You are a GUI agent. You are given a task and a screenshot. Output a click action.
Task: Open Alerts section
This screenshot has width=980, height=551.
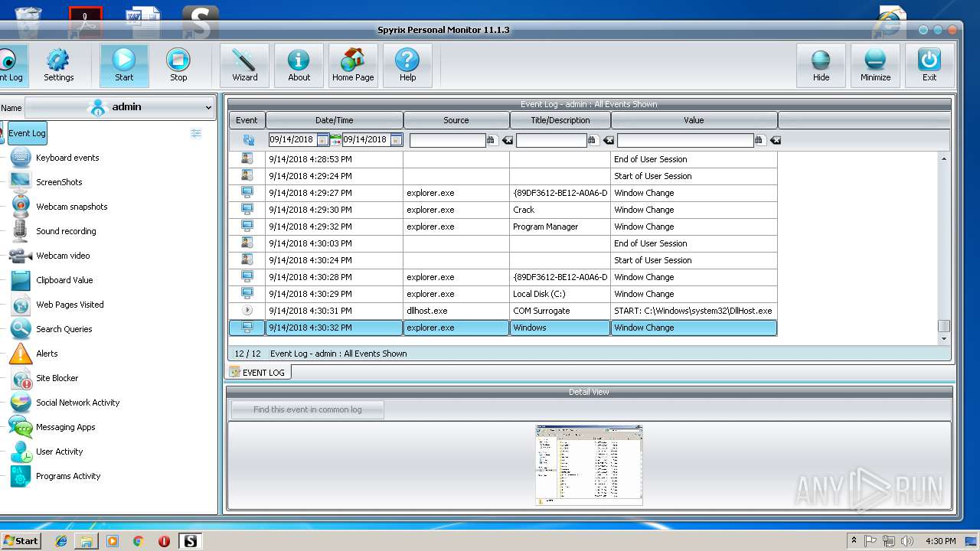[47, 354]
